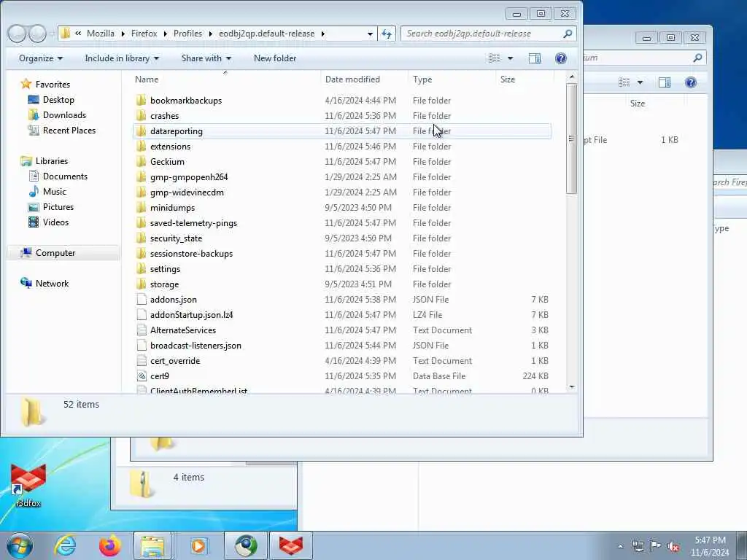The height and width of the screenshot is (560, 747).
Task: Toggle preview pane icon in background window
Action: pos(664,83)
